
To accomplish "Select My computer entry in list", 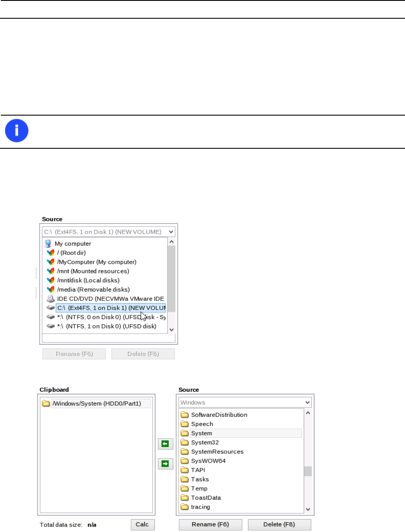I will (x=73, y=244).
